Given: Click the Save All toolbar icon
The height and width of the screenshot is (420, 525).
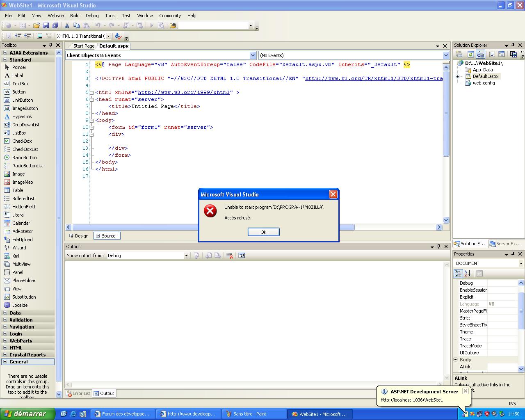Looking at the screenshot, I should (x=55, y=25).
